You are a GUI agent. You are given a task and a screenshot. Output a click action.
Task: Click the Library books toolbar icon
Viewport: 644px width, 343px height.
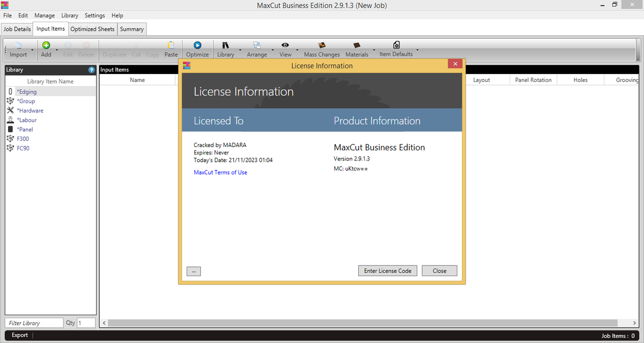(225, 45)
